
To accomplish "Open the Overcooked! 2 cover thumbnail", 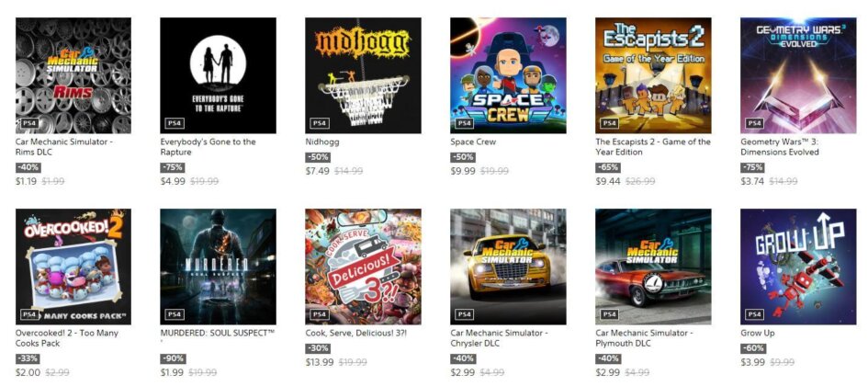I will click(73, 267).
